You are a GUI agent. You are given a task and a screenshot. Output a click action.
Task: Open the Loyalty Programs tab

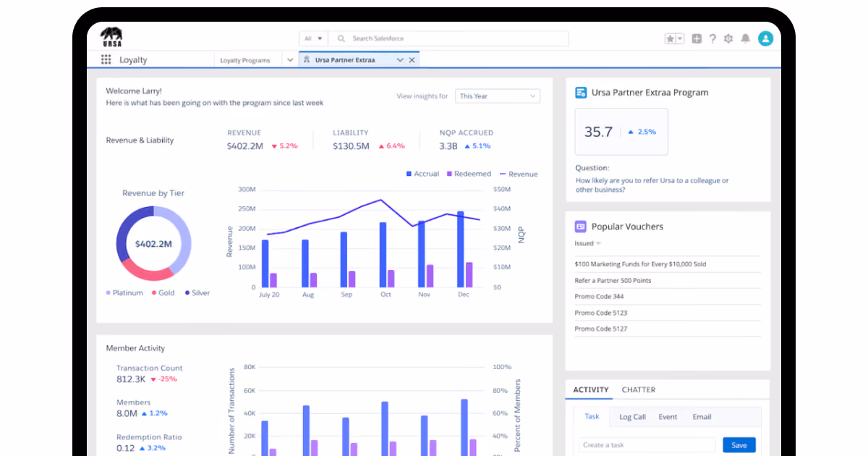coord(245,60)
